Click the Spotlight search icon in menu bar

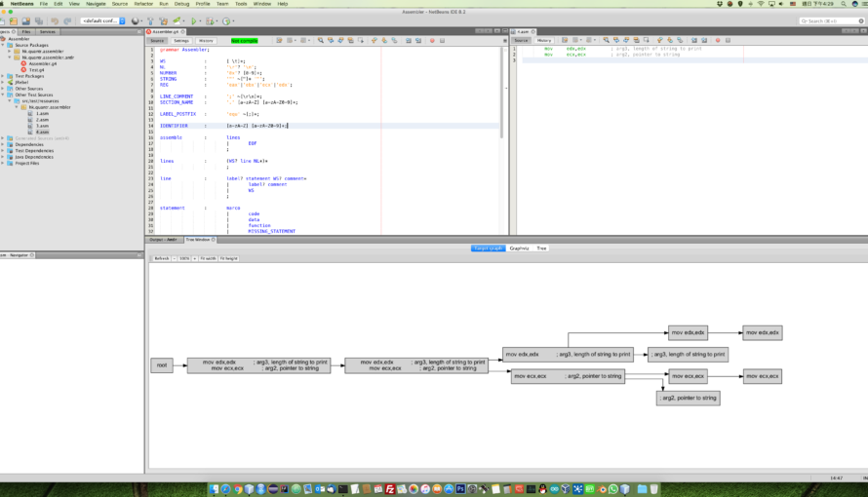click(843, 4)
